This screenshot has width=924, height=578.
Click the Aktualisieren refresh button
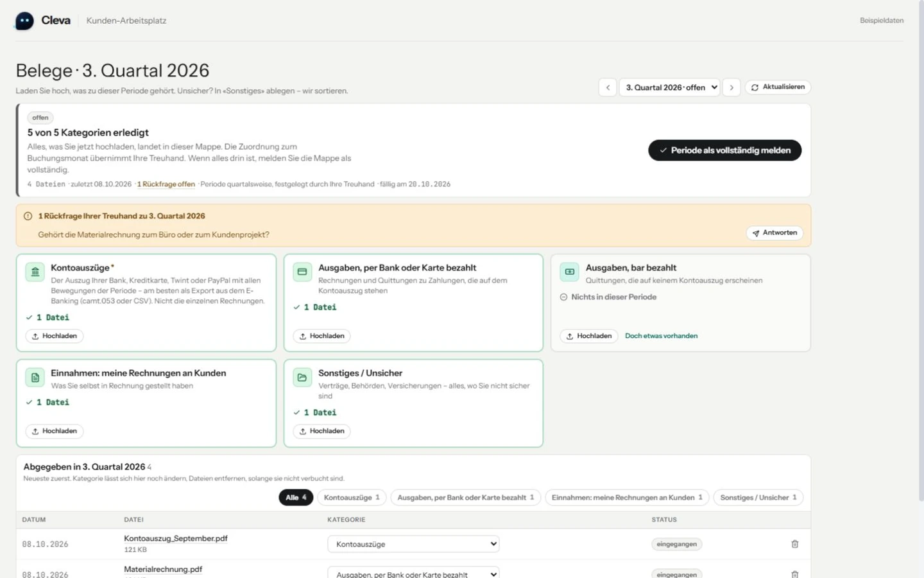[x=778, y=87]
